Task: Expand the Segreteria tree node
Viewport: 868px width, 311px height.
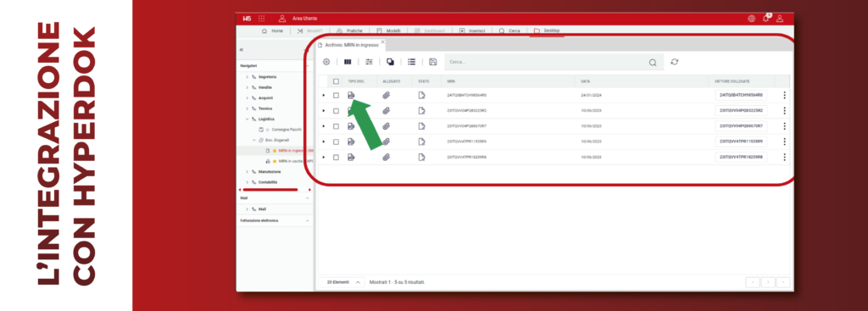Action: pyautogui.click(x=248, y=77)
